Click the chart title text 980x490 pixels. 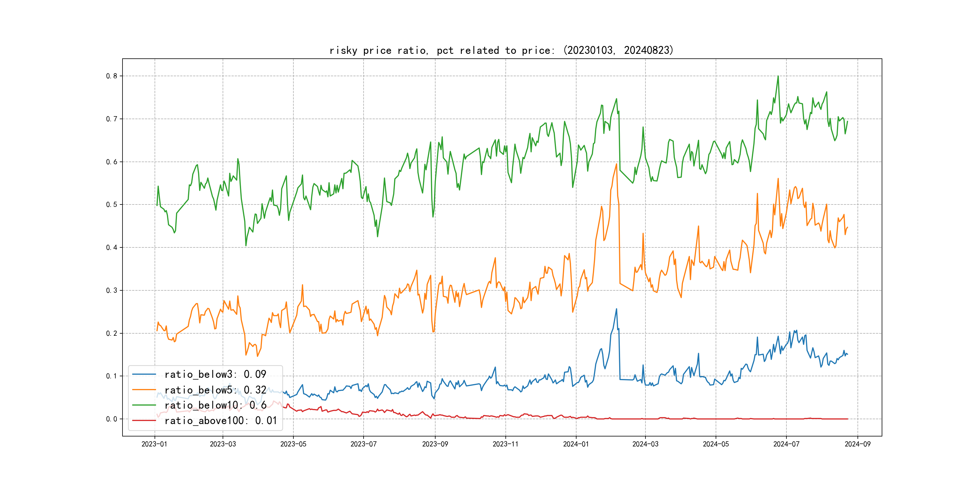point(501,50)
